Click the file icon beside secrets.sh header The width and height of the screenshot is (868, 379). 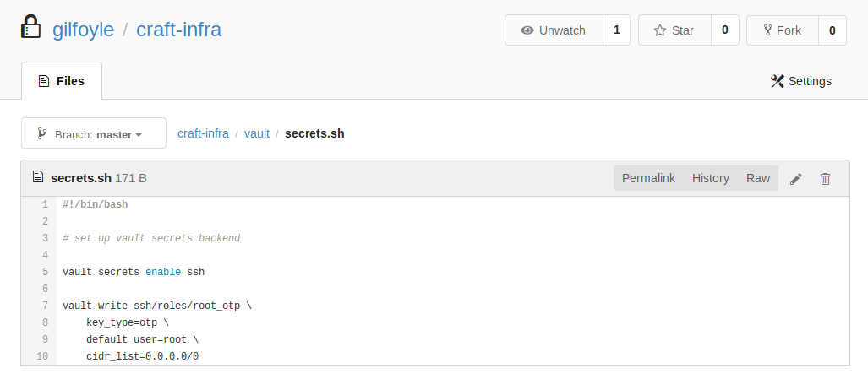[x=37, y=177]
